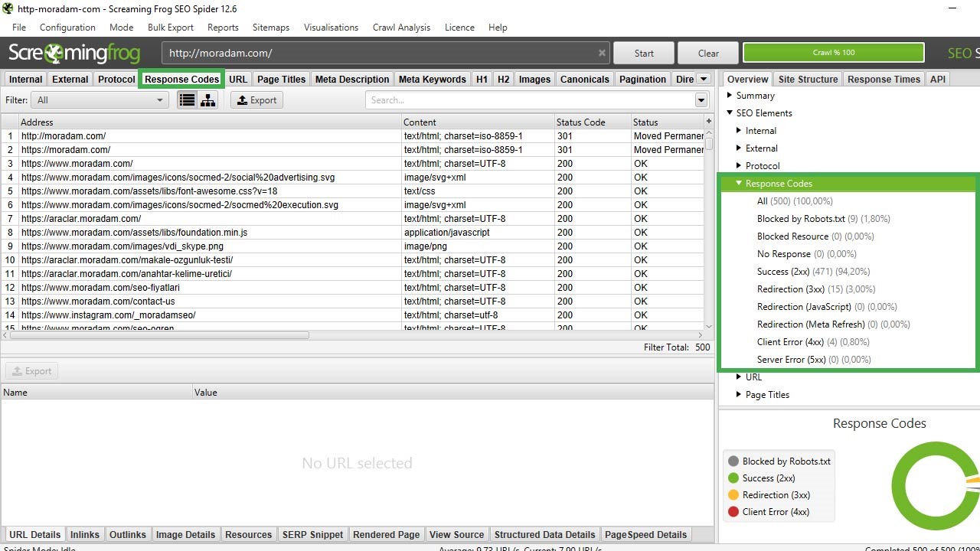Sort by the Status Code column header
The image size is (980, 551).
coord(593,122)
